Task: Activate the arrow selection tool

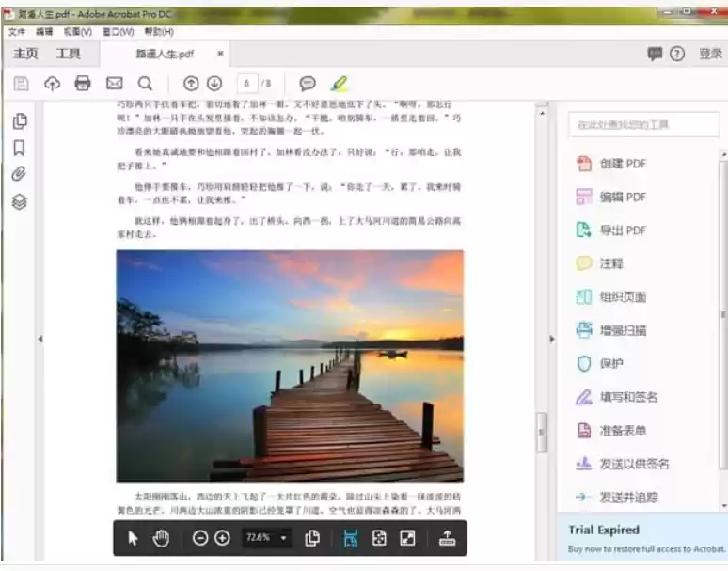Action: click(134, 538)
